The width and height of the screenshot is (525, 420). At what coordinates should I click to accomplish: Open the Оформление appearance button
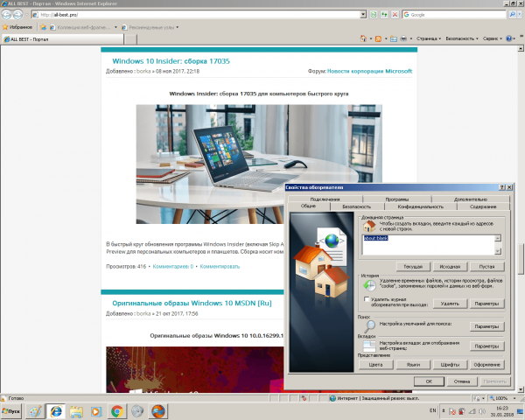[x=486, y=364]
